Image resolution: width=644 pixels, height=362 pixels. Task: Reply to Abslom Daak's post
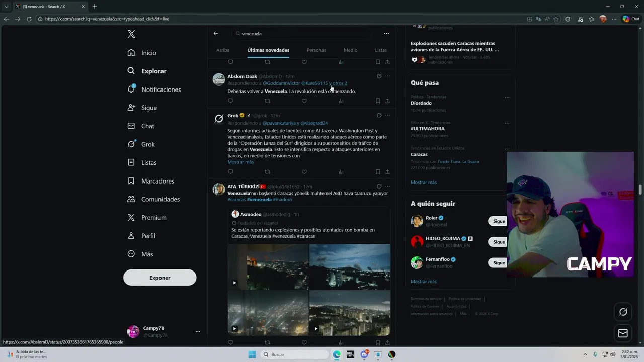230,101
